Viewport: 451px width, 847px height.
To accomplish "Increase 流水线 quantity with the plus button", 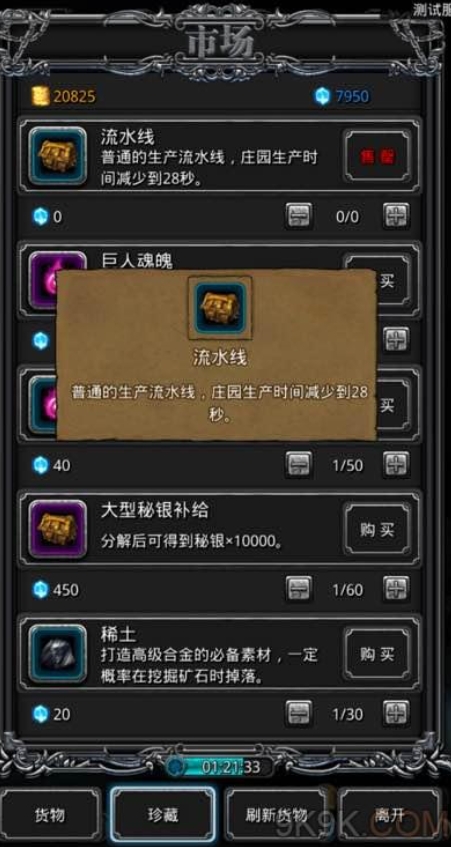I will (396, 216).
